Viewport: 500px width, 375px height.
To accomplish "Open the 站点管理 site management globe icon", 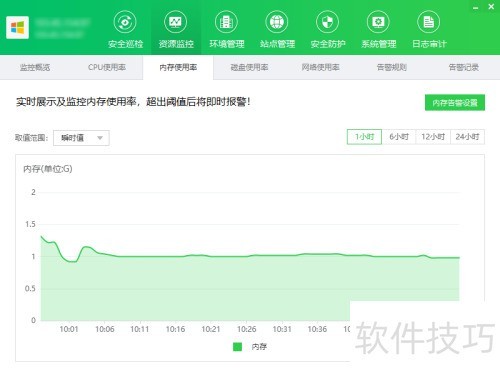I will tap(277, 22).
